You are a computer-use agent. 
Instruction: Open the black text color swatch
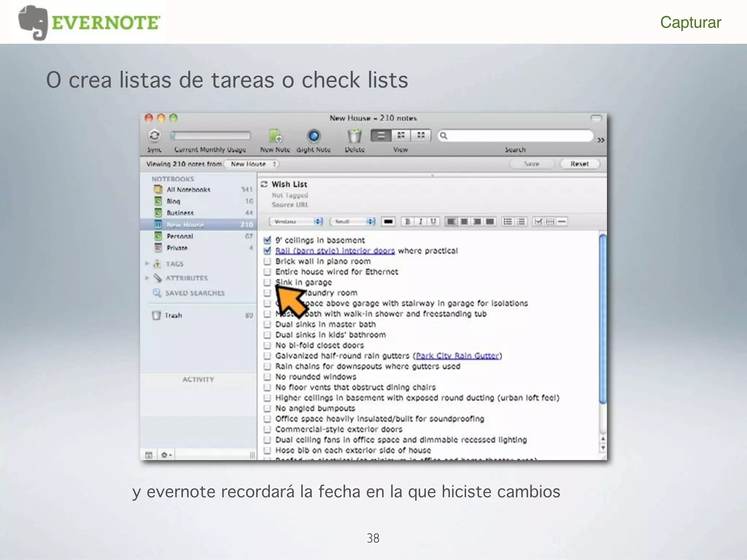(x=388, y=221)
